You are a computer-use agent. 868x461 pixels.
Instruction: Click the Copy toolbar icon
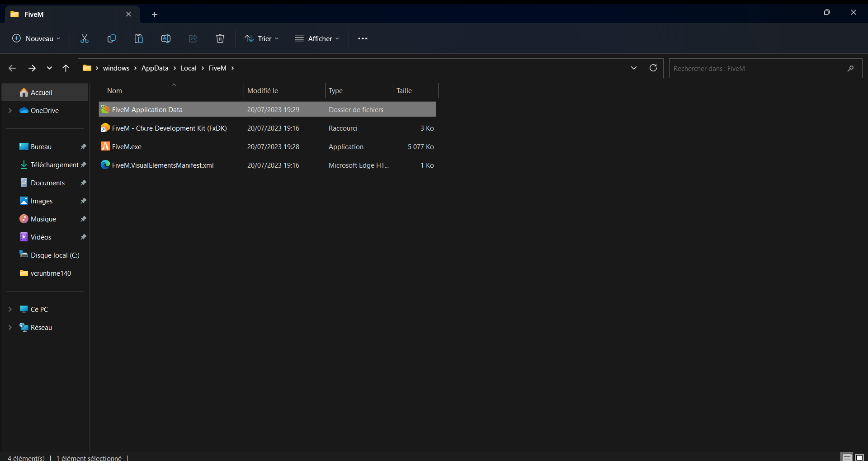coord(112,39)
